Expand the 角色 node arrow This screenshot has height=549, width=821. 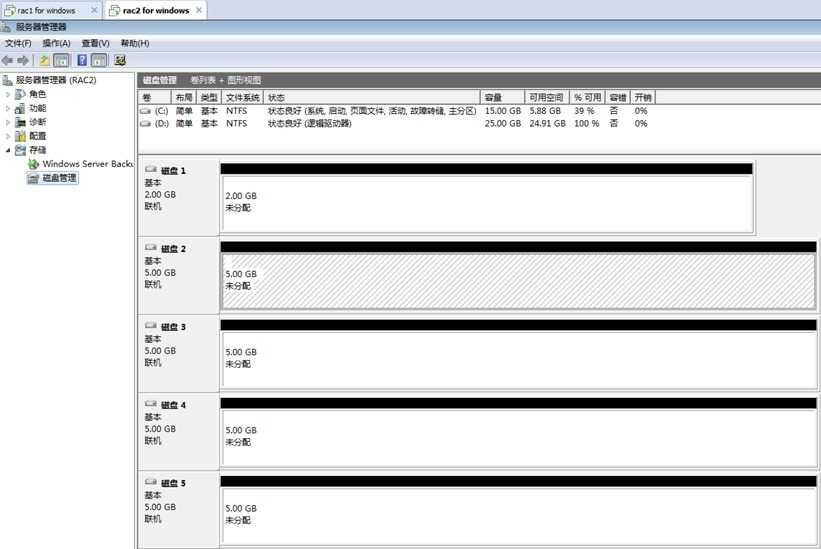tap(8, 94)
